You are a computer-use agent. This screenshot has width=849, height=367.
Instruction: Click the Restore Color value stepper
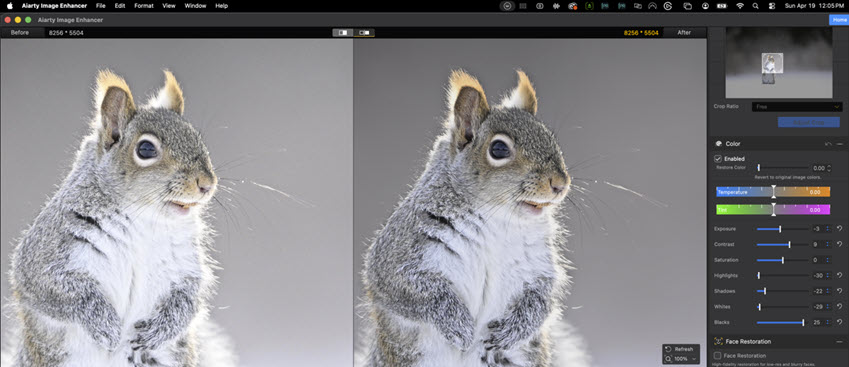pos(828,168)
